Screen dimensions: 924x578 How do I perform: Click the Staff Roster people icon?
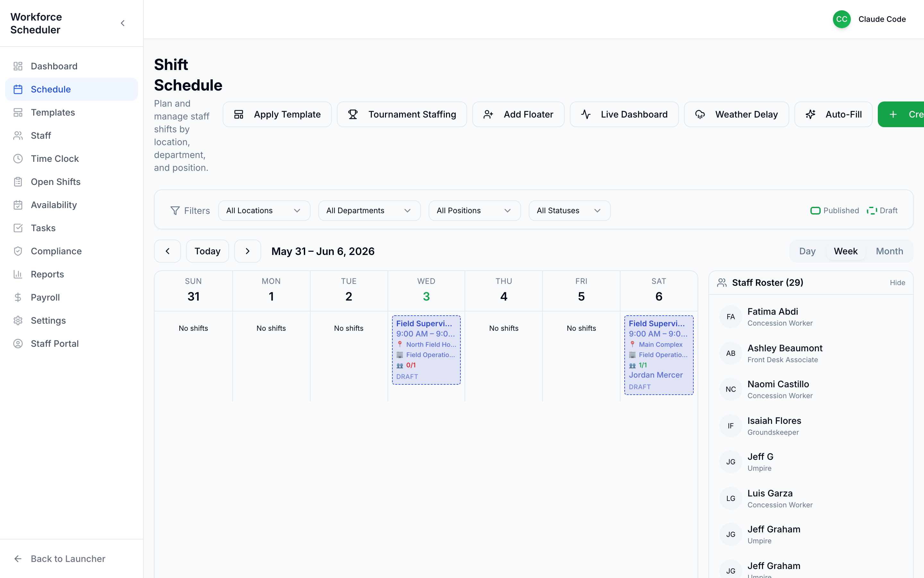pos(722,283)
